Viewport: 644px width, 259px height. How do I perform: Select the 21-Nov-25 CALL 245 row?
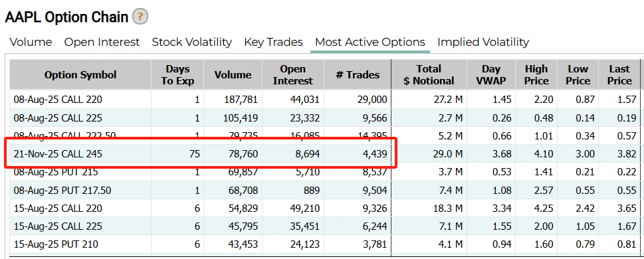324,154
